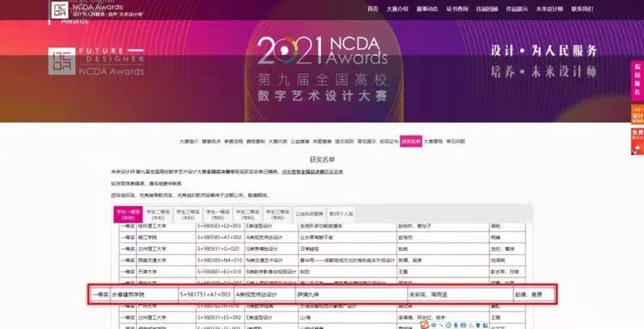Click the red floating 报名 side button
Viewport: 644px width, 329px height.
click(637, 75)
